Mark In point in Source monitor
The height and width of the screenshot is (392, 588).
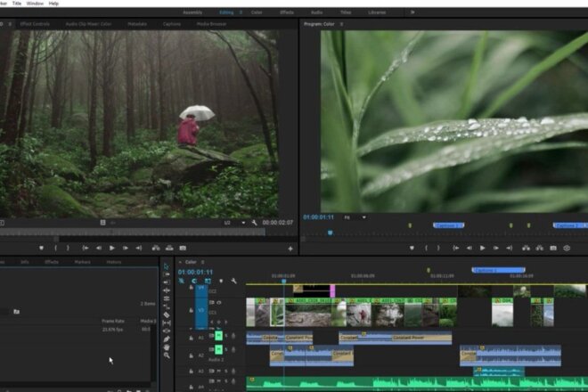55,248
